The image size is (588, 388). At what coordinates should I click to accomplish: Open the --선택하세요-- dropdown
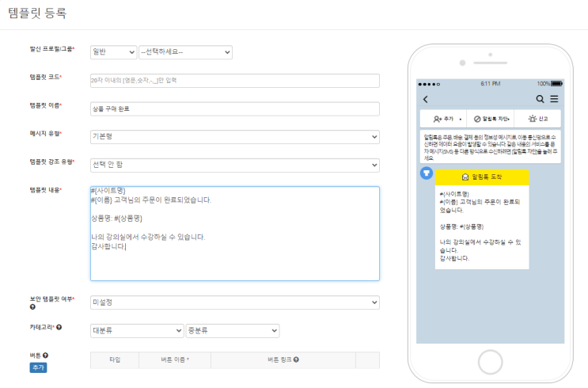185,52
